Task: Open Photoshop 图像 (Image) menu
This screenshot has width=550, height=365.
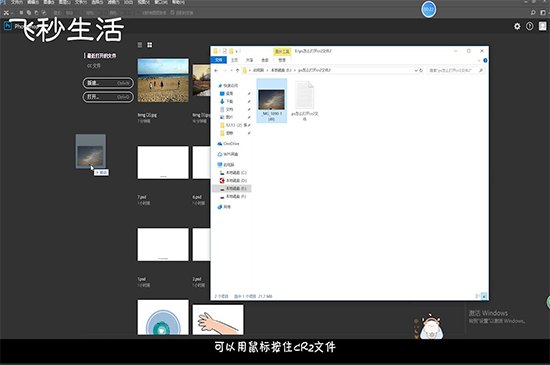Action: coord(49,2)
